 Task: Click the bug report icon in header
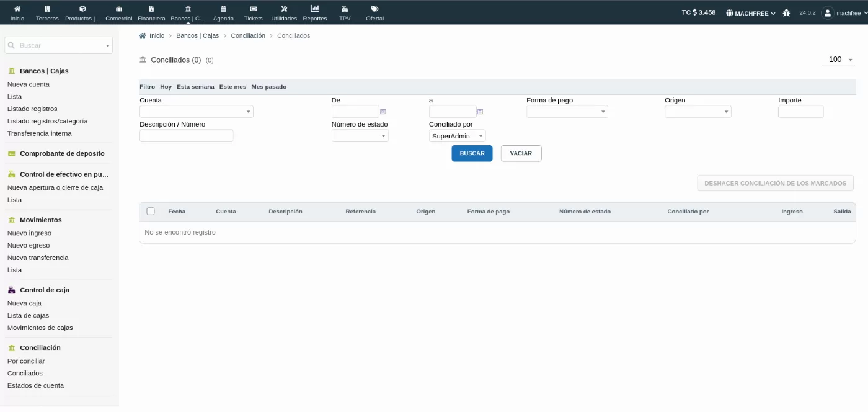tap(786, 12)
